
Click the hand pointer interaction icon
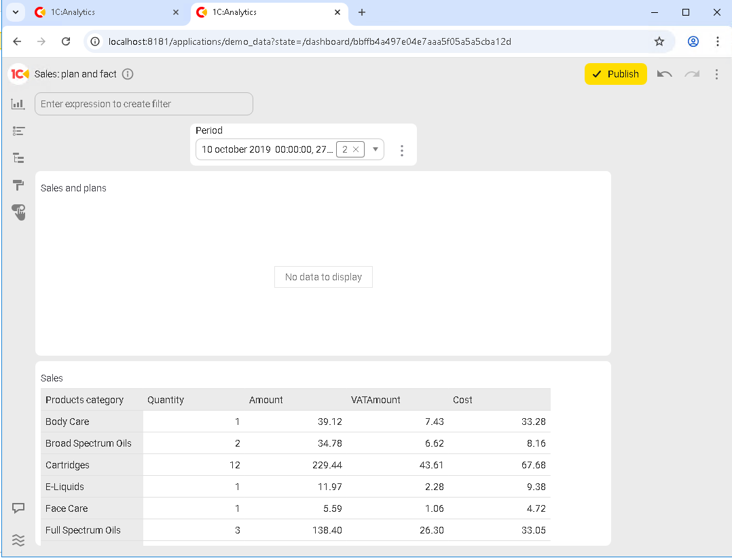(x=18, y=212)
